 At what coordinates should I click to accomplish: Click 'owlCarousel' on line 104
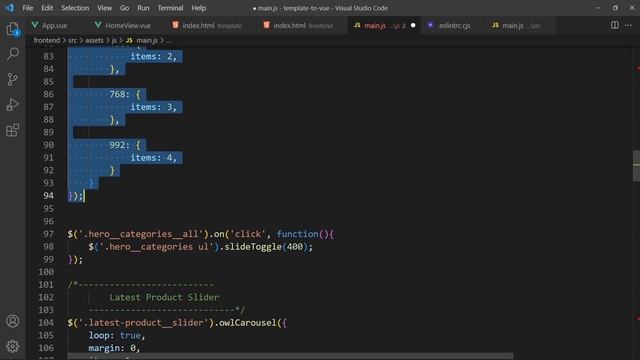click(x=248, y=322)
